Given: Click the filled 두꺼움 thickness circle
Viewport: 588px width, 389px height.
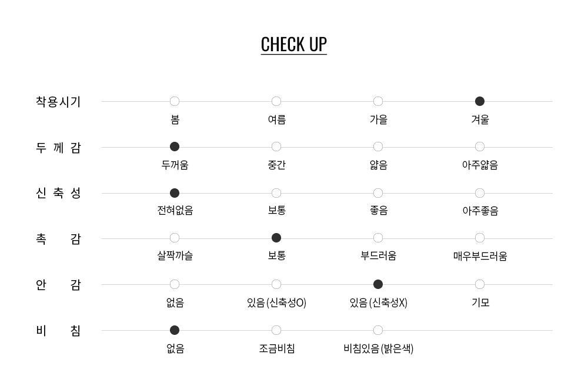Looking at the screenshot, I should click(x=175, y=147).
